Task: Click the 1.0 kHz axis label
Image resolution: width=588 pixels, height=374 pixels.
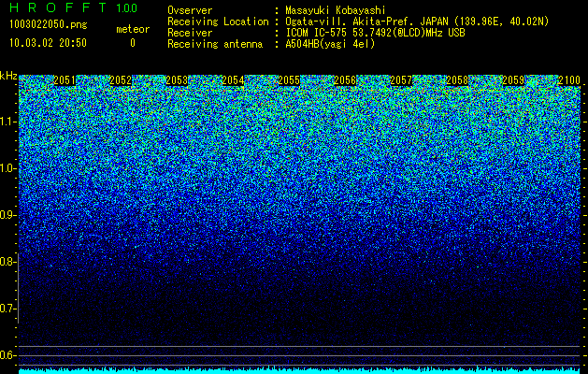Action: (x=7, y=168)
